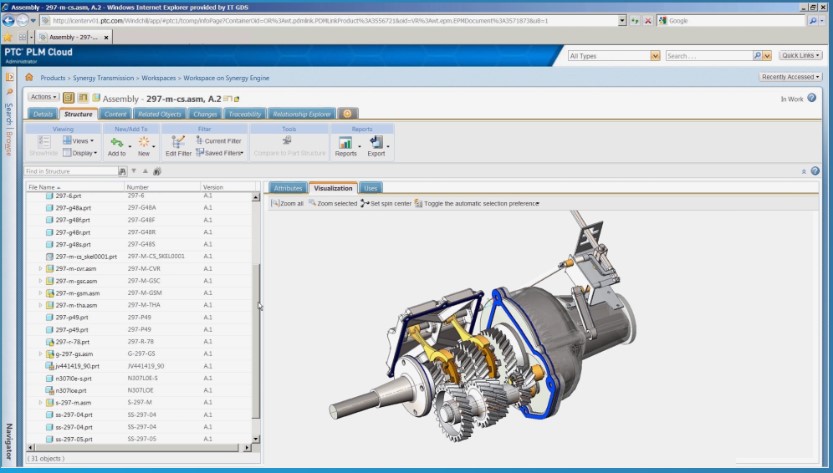Switch to the Uses tab
The width and height of the screenshot is (833, 473).
(371, 188)
